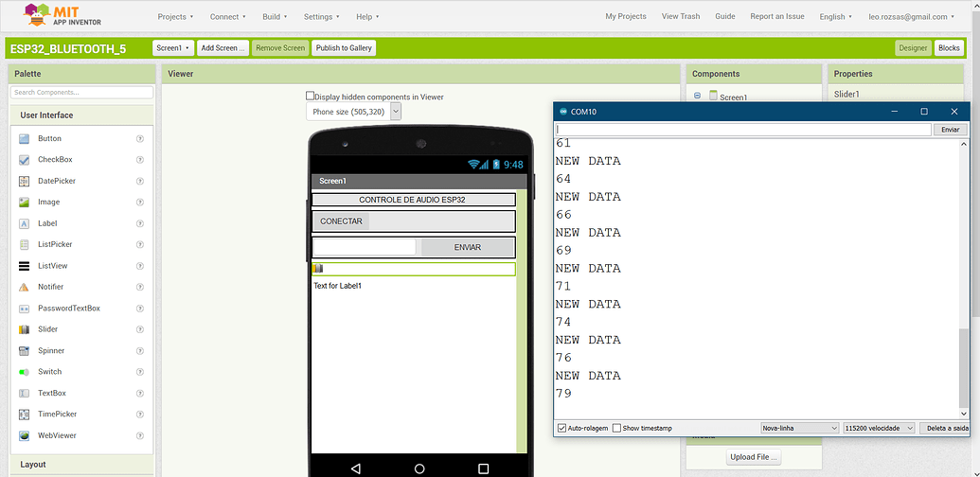Collapse the Screen1 tree node
Image resolution: width=980 pixels, height=477 pixels.
[698, 97]
